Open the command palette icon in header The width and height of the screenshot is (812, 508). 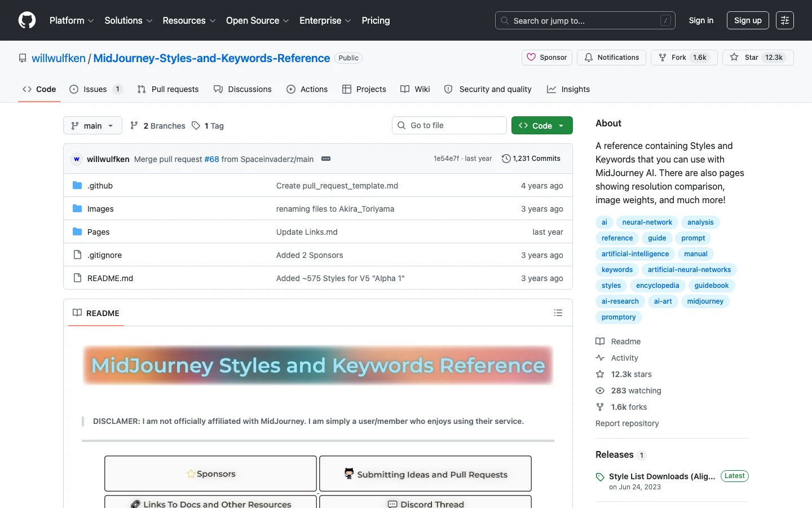click(x=785, y=20)
